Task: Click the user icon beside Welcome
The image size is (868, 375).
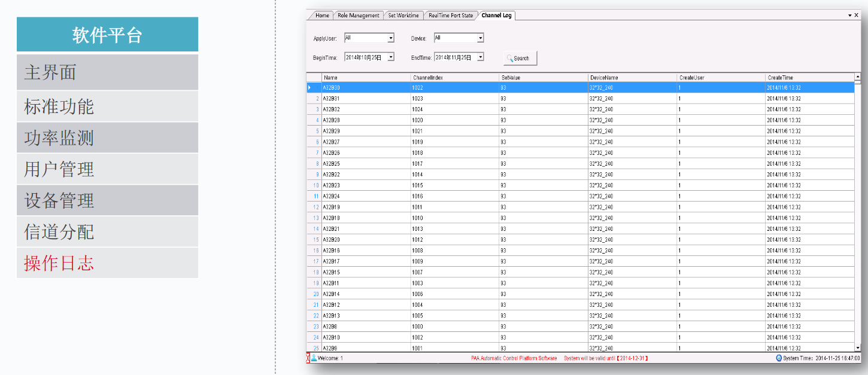Action: pos(314,358)
